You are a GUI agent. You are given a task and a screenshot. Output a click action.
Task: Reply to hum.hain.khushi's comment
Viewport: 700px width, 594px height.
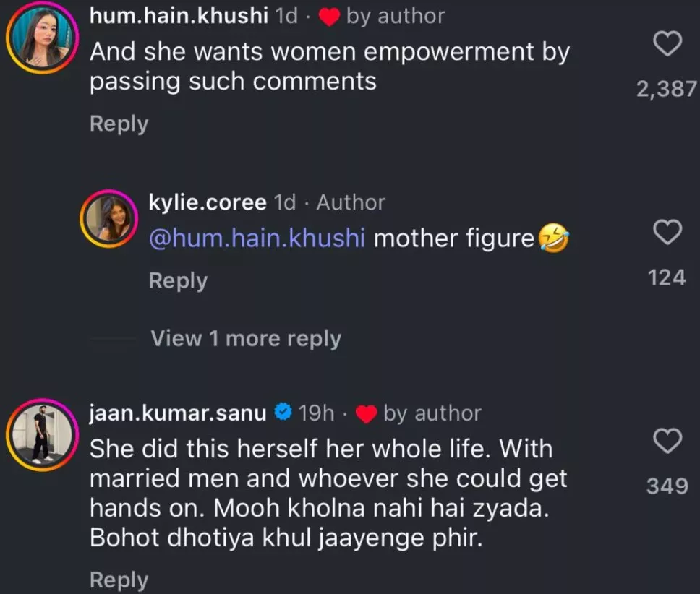click(119, 124)
